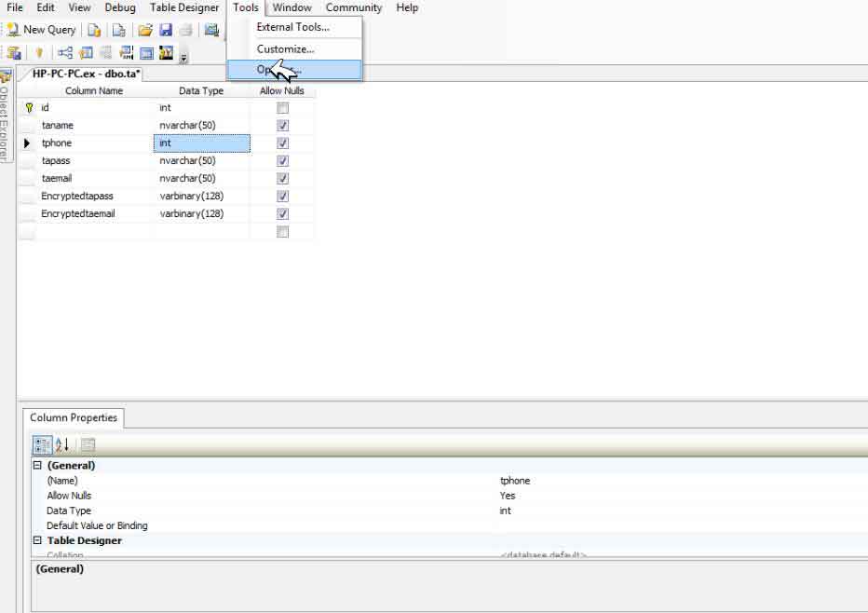The image size is (868, 613).
Task: Open the toolbar options overflow arrow
Action: (183, 56)
